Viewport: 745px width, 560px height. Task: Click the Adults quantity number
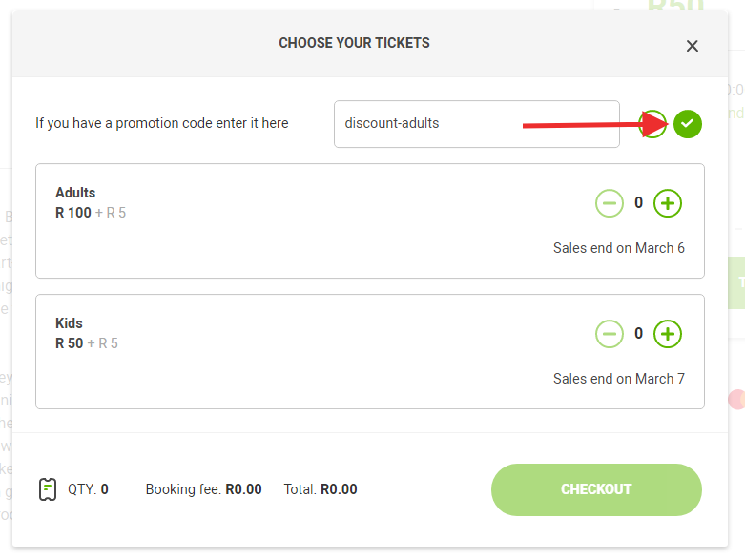638,202
